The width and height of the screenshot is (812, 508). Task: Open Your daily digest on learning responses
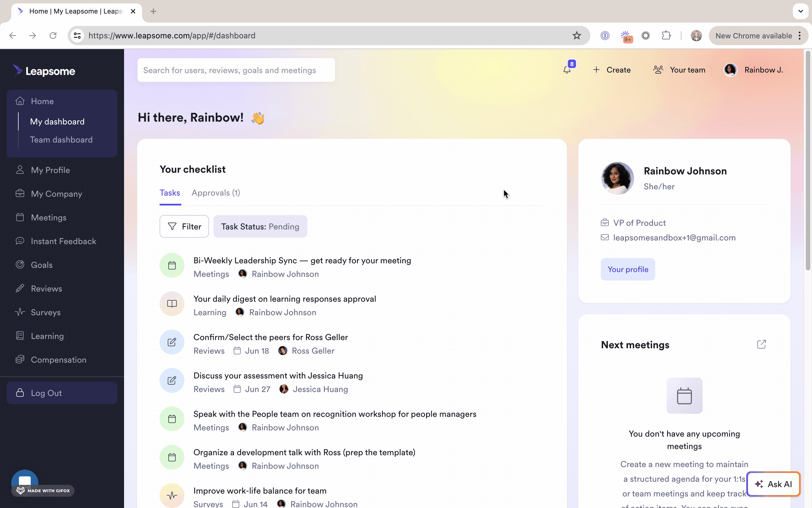[285, 299]
